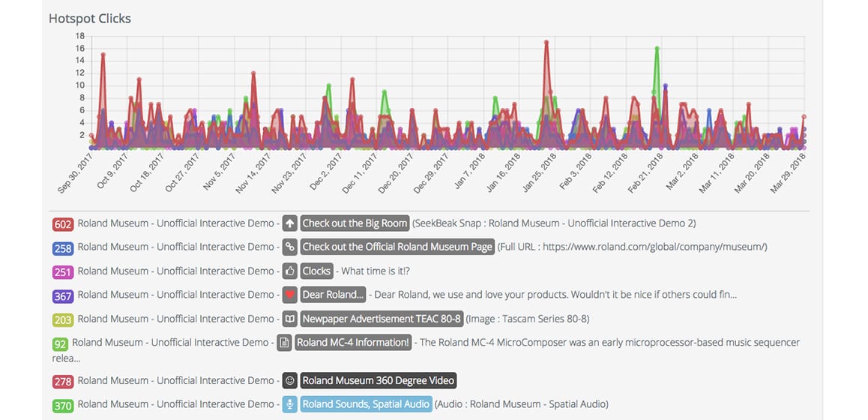The image size is (868, 420).
Task: Click the Dec 2, 2017 axis label
Action: (x=327, y=172)
